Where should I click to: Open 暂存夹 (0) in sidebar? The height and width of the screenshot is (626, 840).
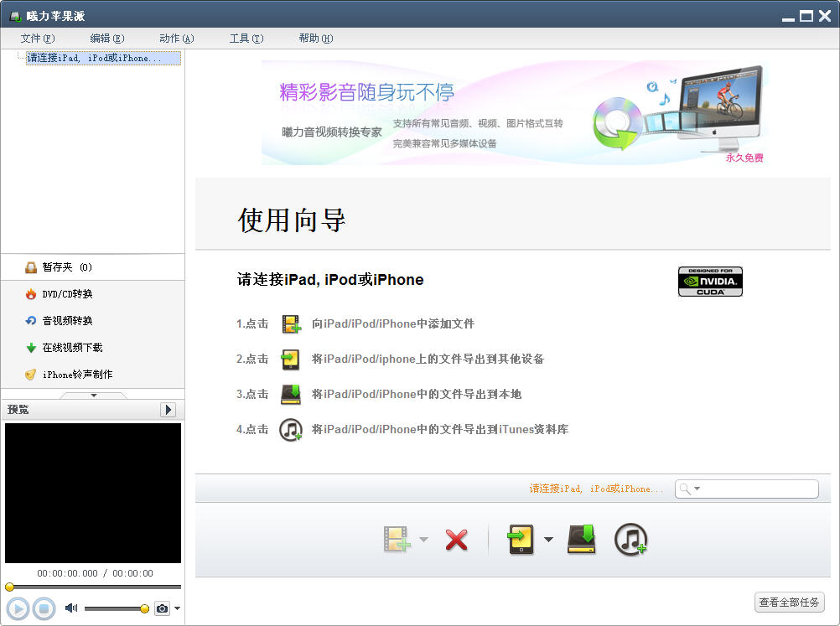point(93,267)
